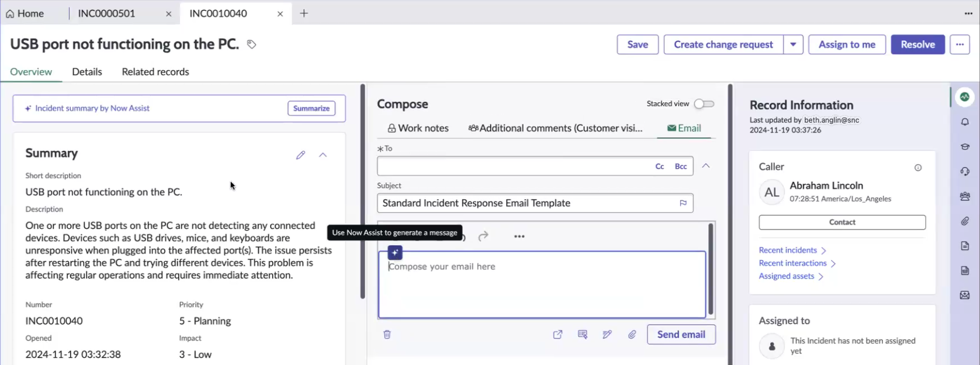Open the envelope email icon in the right sidebar
The height and width of the screenshot is (365, 980).
point(965,296)
